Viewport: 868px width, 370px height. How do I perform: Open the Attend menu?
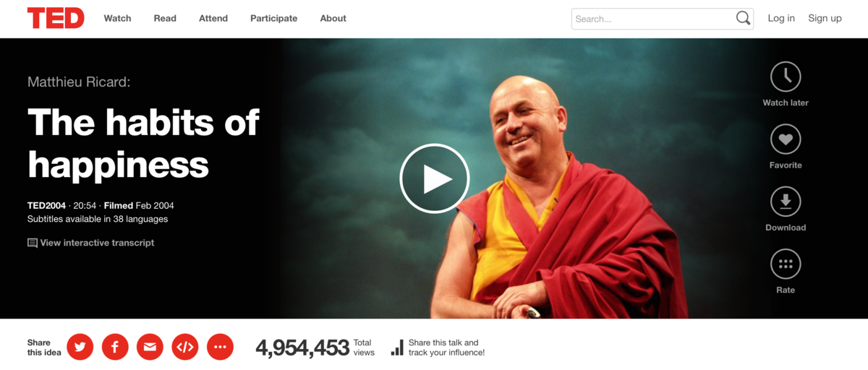(213, 18)
